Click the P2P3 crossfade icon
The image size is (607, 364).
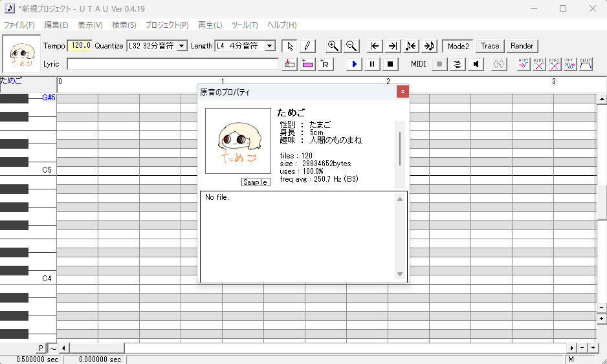(x=539, y=64)
